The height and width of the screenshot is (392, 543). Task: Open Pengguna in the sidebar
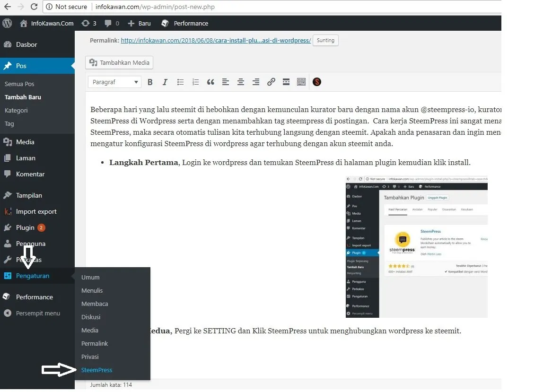[37, 244]
